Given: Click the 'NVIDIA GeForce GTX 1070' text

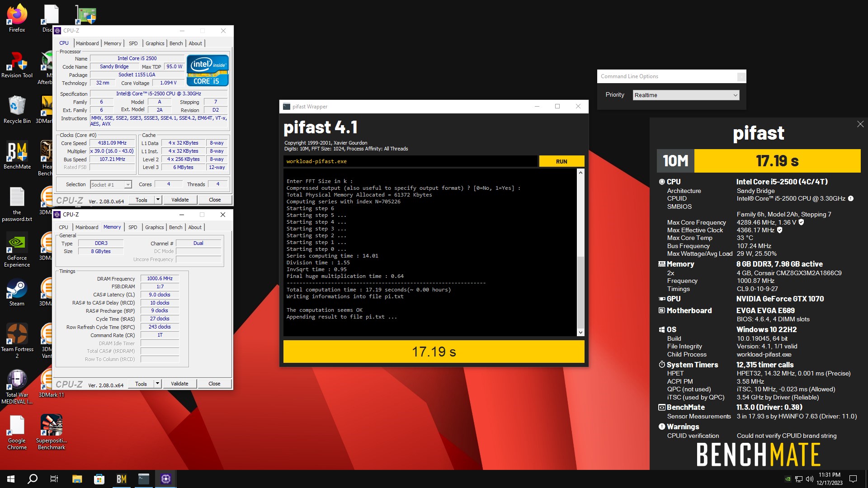Looking at the screenshot, I should (x=780, y=299).
